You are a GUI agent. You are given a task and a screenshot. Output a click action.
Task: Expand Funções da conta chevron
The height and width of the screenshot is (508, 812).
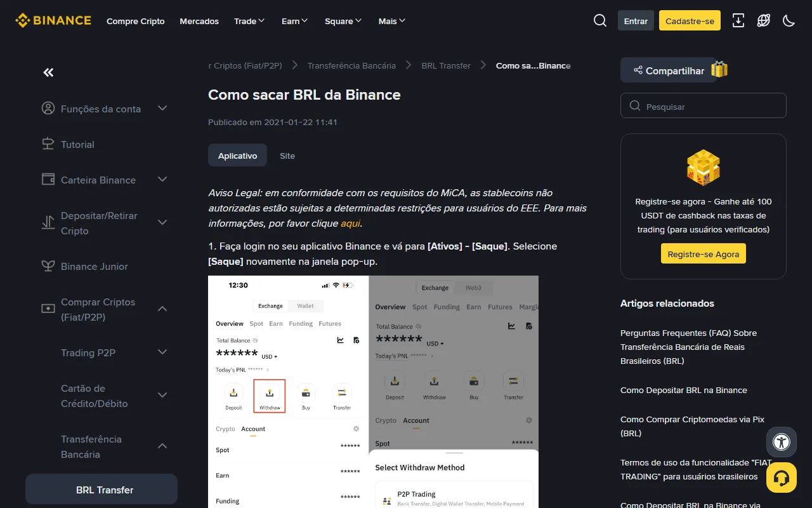coord(162,108)
